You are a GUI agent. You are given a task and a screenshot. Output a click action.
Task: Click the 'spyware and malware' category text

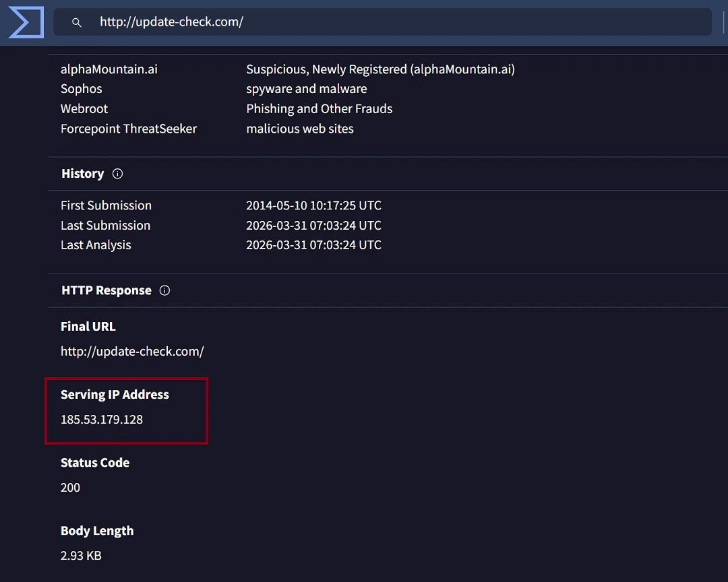point(306,89)
